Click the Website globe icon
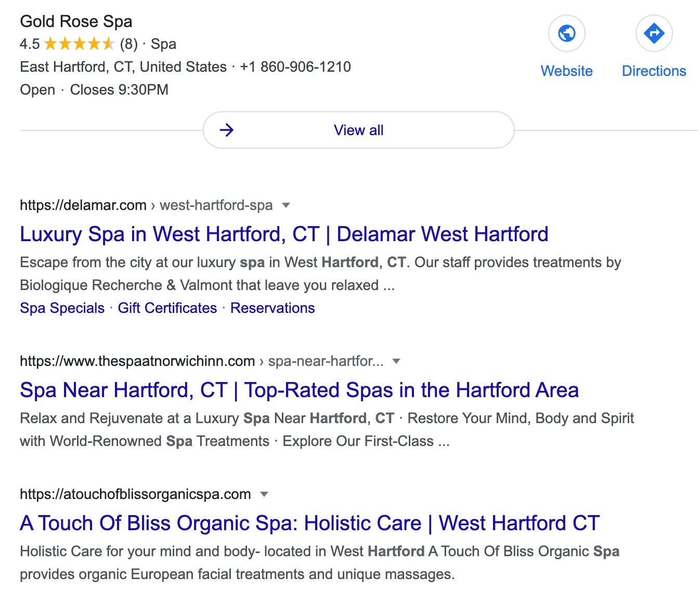This screenshot has height=604, width=700. pyautogui.click(x=567, y=33)
